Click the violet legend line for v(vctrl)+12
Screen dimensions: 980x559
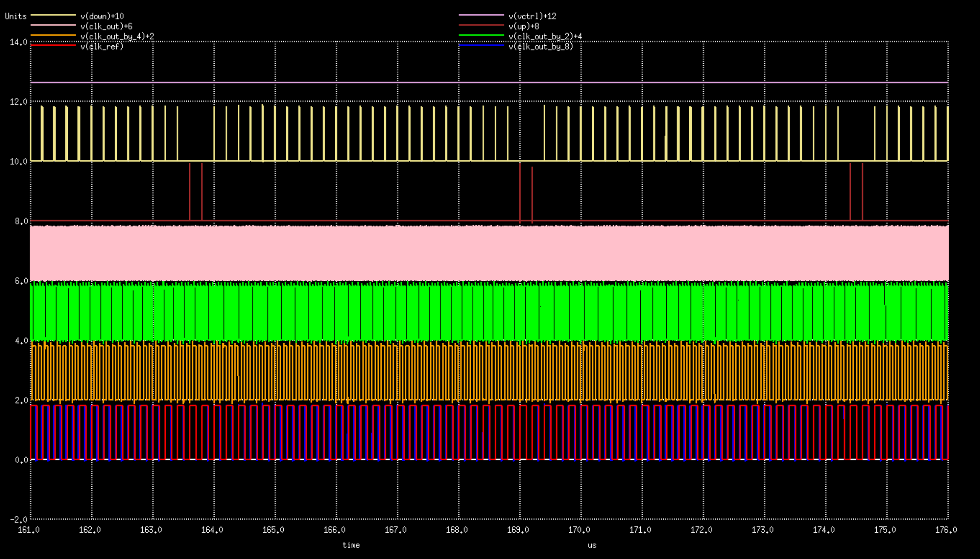[481, 15]
